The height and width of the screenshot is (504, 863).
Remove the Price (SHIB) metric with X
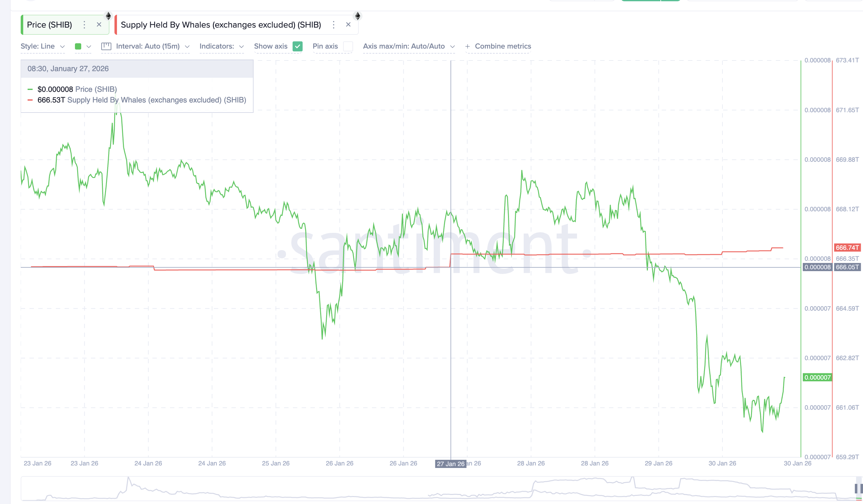click(x=99, y=25)
